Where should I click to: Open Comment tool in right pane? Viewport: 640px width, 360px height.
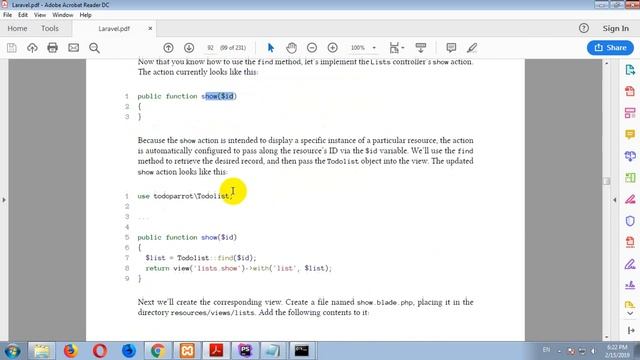pyautogui.click(x=630, y=134)
